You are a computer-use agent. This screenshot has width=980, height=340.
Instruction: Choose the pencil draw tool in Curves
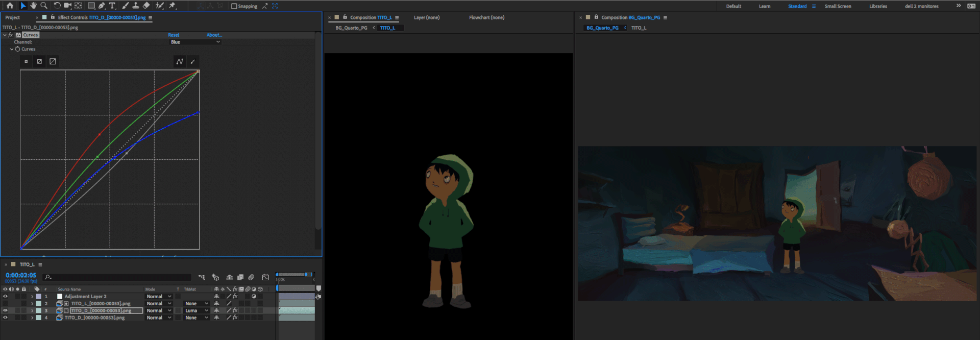point(192,61)
